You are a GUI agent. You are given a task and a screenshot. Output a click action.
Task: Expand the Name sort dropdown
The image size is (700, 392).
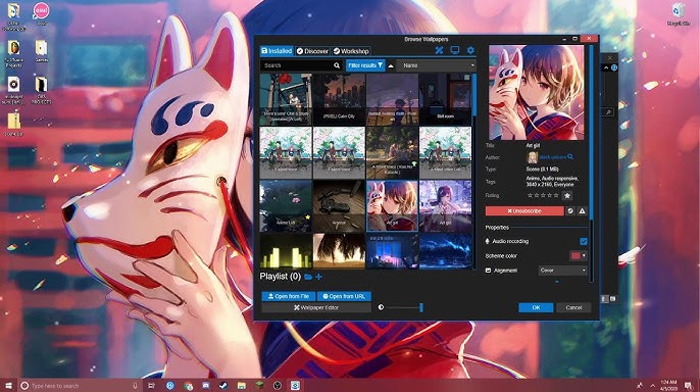(x=436, y=66)
